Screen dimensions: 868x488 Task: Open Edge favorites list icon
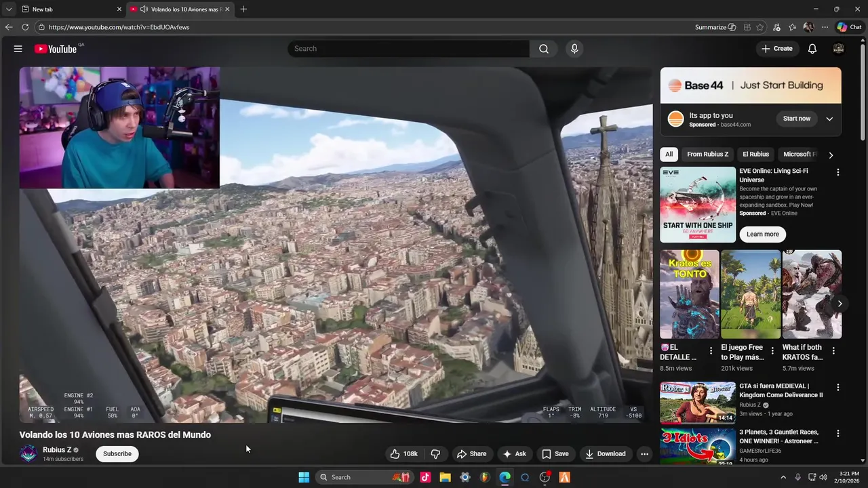[792, 27]
